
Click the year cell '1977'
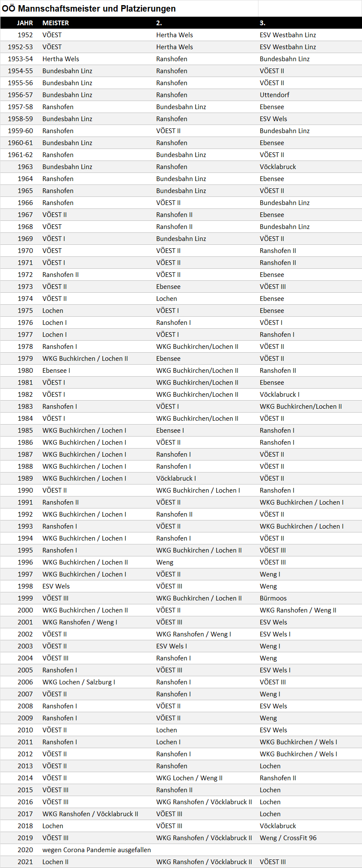tap(25, 335)
